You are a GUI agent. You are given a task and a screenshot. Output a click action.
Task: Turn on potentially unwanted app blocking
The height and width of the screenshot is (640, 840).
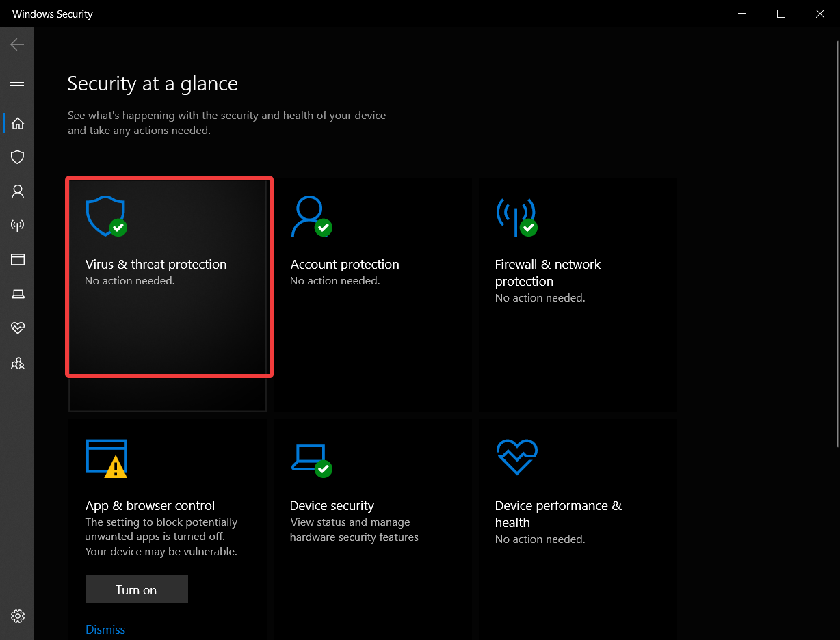coord(136,589)
